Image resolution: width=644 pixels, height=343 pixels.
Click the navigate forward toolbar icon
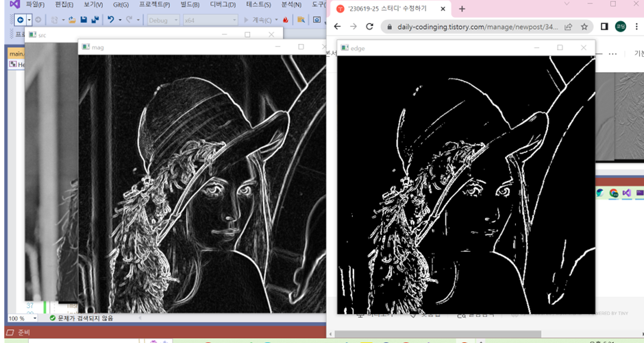(38, 20)
